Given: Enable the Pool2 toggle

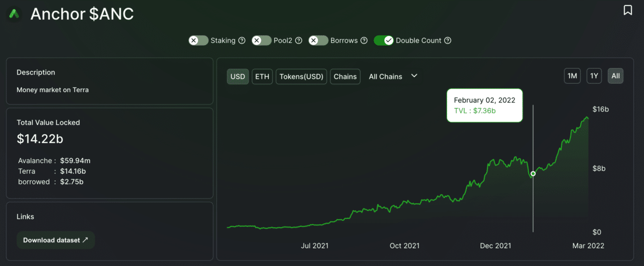Looking at the screenshot, I should pos(261,40).
